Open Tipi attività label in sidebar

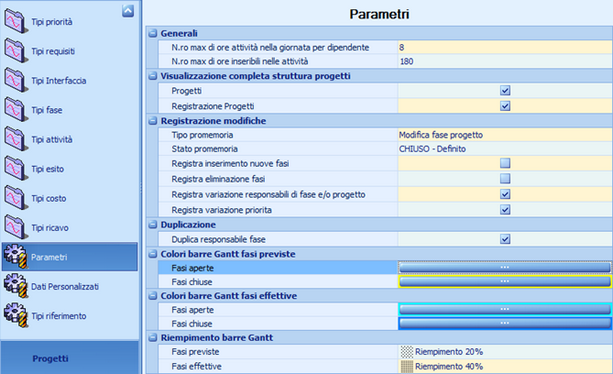click(52, 140)
